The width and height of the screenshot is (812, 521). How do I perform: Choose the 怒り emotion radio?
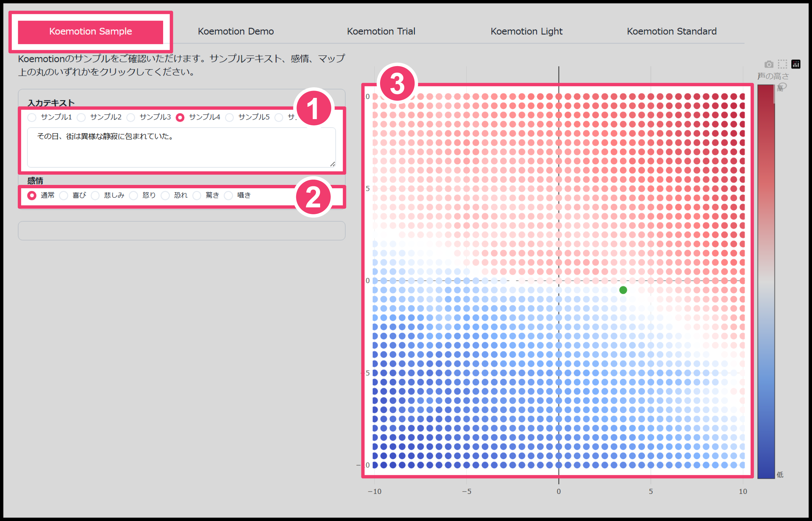point(134,196)
